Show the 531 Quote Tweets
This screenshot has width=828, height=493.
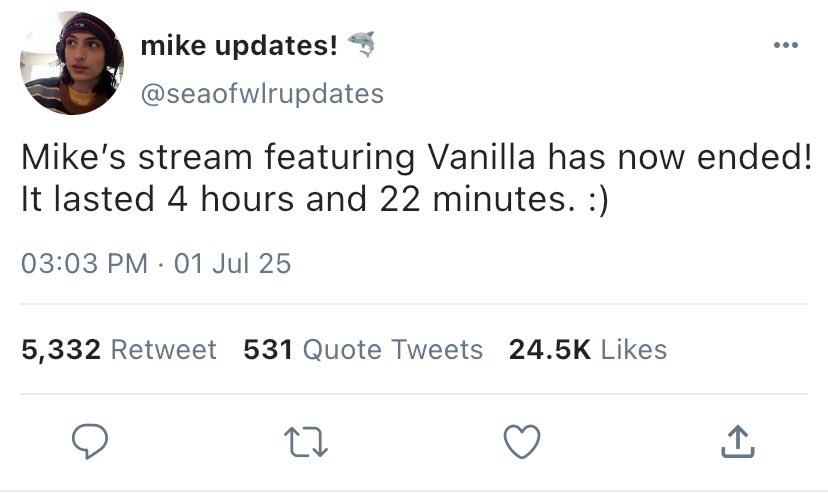click(363, 349)
